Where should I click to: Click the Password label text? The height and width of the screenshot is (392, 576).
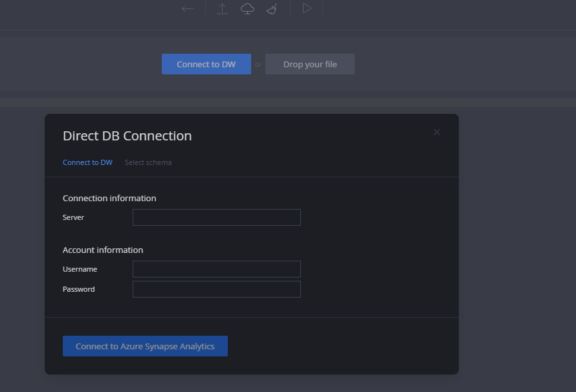click(x=78, y=289)
